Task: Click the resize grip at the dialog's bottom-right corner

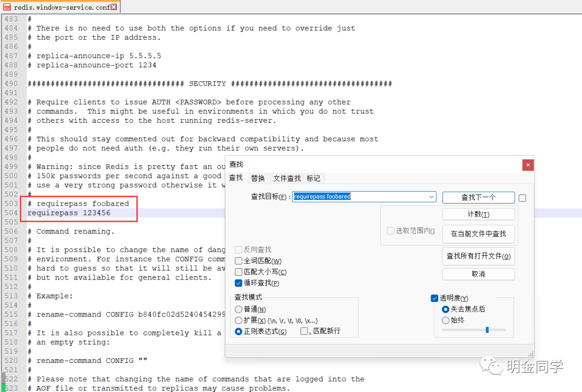Action: [530, 354]
